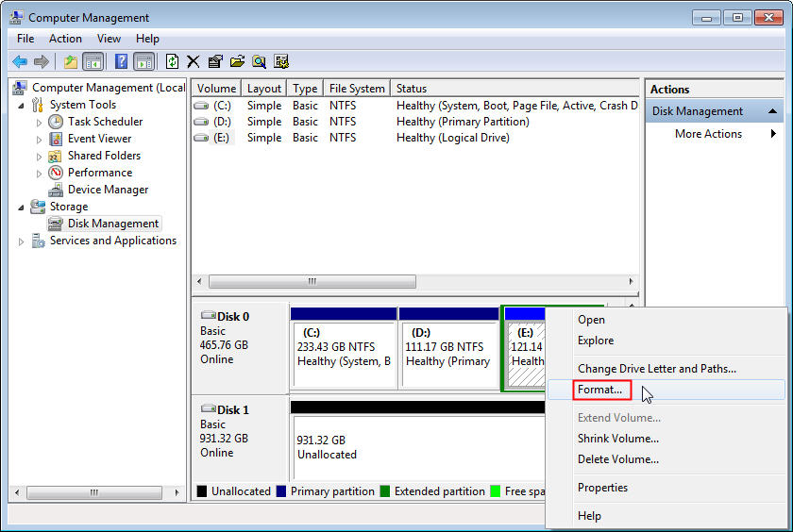Select Shrink Volume... in context menu

click(617, 439)
